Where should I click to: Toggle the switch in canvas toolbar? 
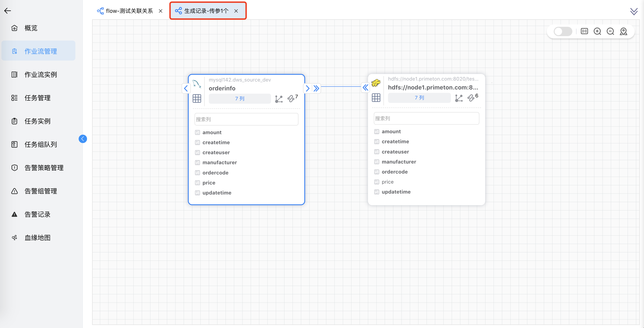point(563,31)
